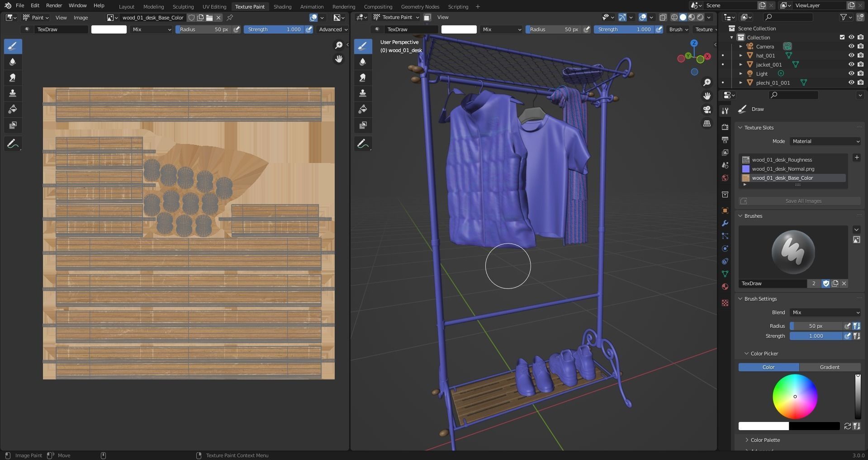
Task: Select wood_01_desk_Normal.png texture slot
Action: pyautogui.click(x=793, y=169)
